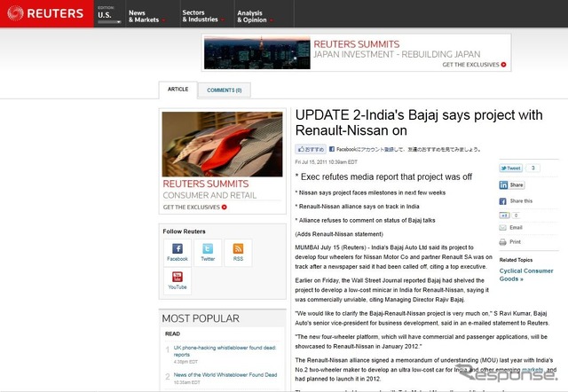The image size is (568, 392).
Task: Select the Article tab
Action: coord(177,90)
